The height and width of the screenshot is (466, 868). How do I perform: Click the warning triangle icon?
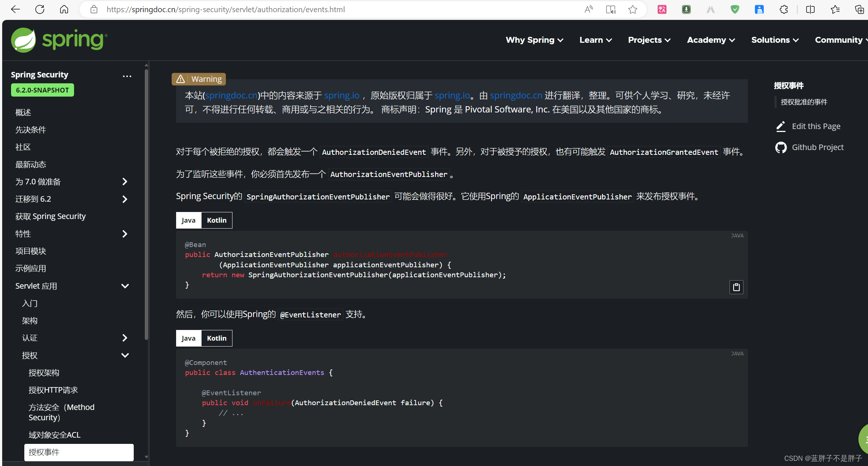tap(180, 79)
